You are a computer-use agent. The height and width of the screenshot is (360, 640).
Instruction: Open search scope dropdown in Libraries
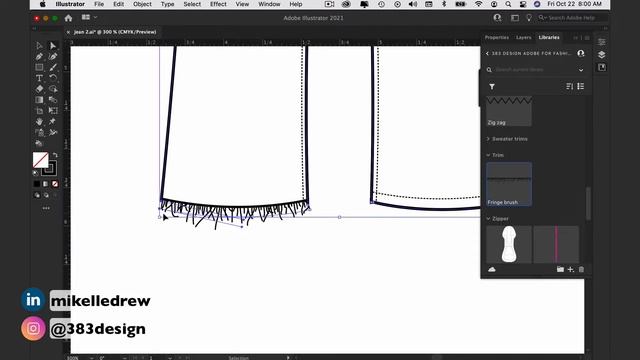tap(581, 70)
